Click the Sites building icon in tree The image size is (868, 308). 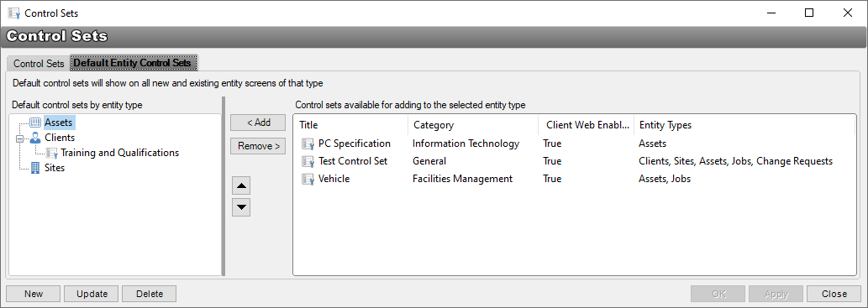coord(35,168)
